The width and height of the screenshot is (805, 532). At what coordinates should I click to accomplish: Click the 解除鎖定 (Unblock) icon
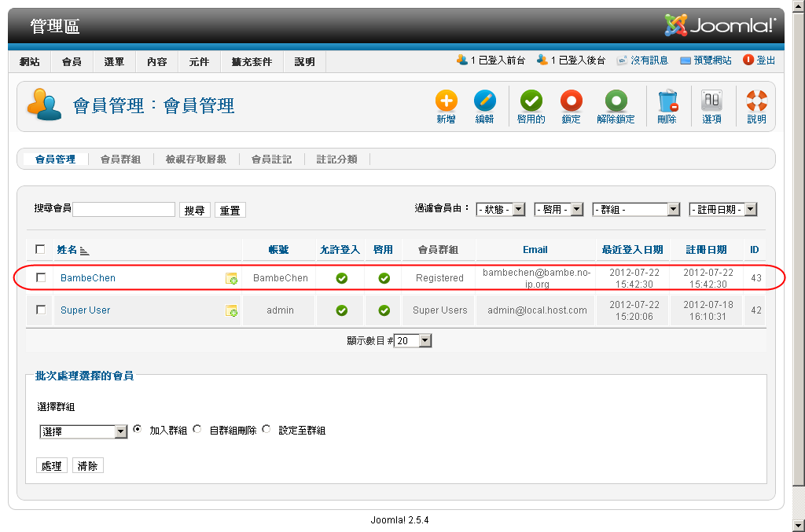(616, 102)
